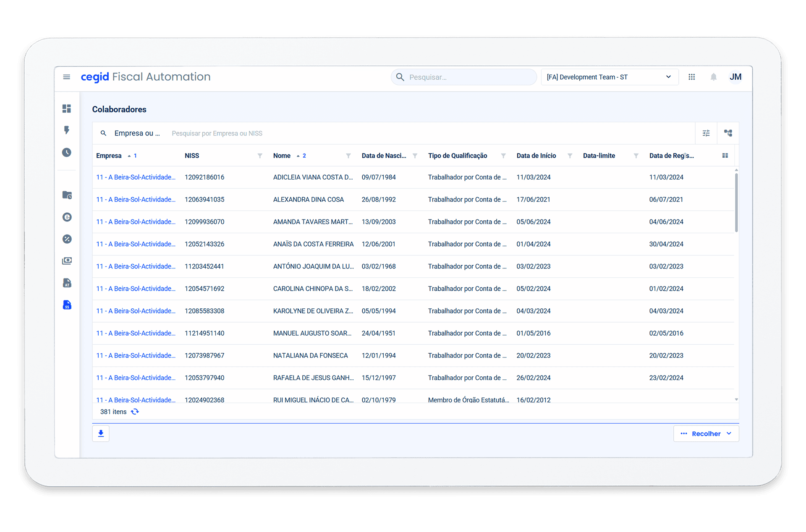Open the hamburger navigation menu
The height and width of the screenshot is (532, 806).
pyautogui.click(x=66, y=77)
